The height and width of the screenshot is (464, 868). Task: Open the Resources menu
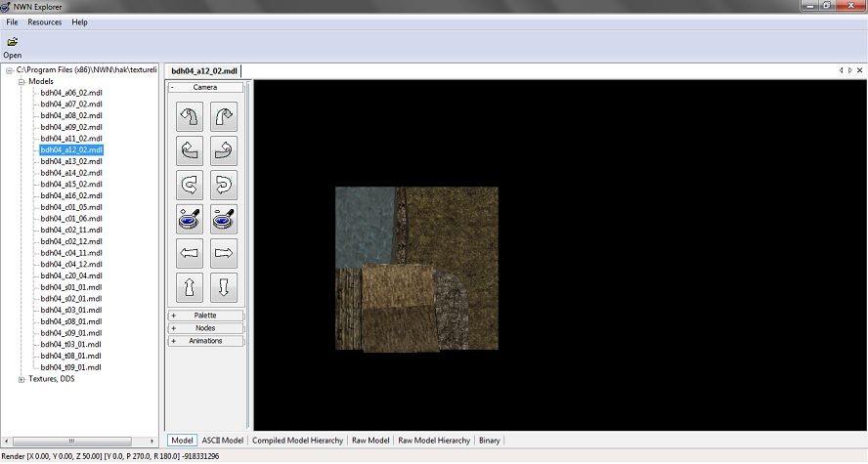pos(44,21)
